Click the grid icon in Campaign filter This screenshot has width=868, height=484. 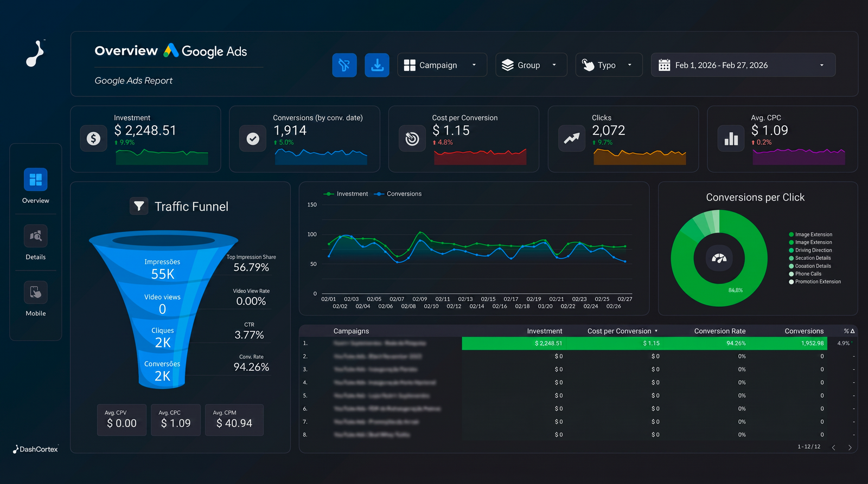[x=410, y=65]
